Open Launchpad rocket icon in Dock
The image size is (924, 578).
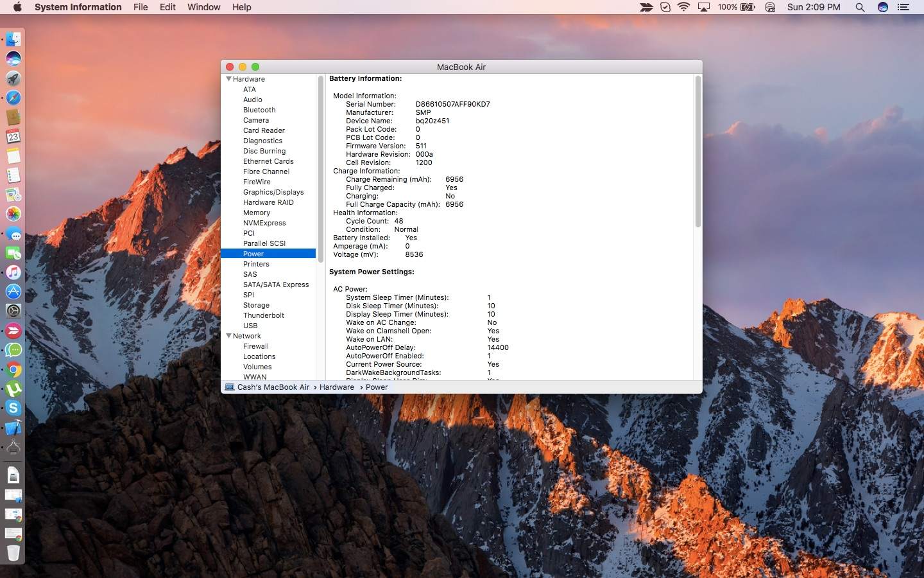click(13, 78)
